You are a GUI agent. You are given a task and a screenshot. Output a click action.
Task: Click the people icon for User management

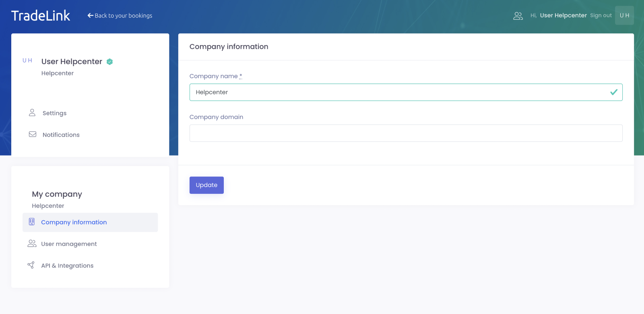tap(32, 243)
